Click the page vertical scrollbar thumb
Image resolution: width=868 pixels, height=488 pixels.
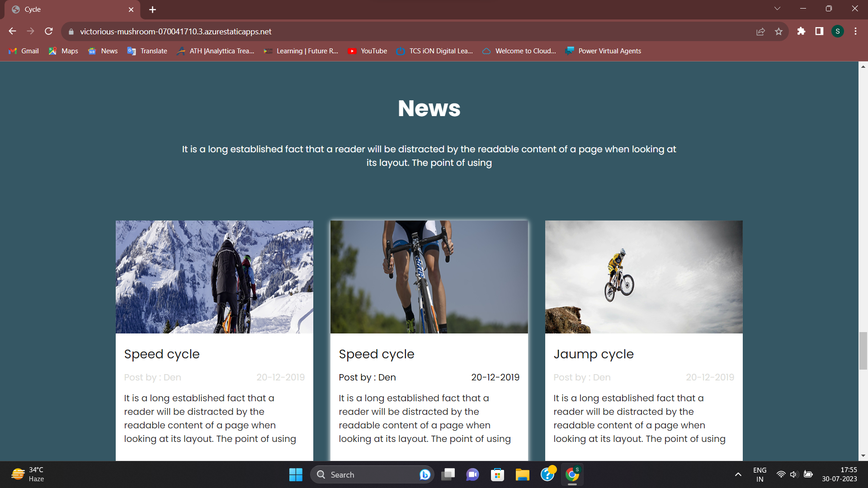tap(863, 351)
